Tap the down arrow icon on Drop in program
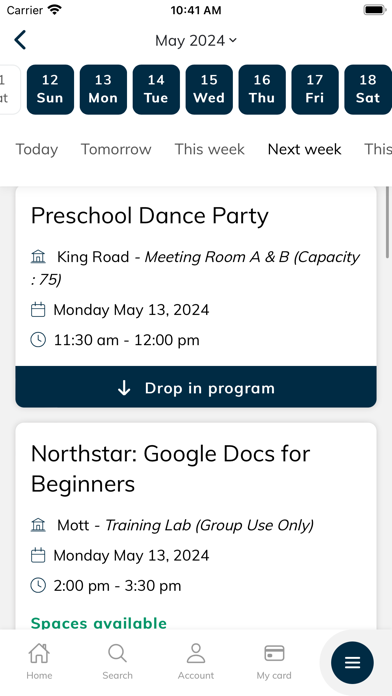Image resolution: width=392 pixels, height=696 pixels. pos(124,388)
